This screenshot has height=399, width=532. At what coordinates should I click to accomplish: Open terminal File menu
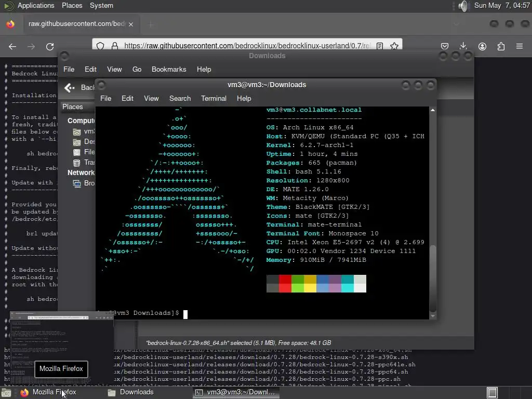coord(106,98)
